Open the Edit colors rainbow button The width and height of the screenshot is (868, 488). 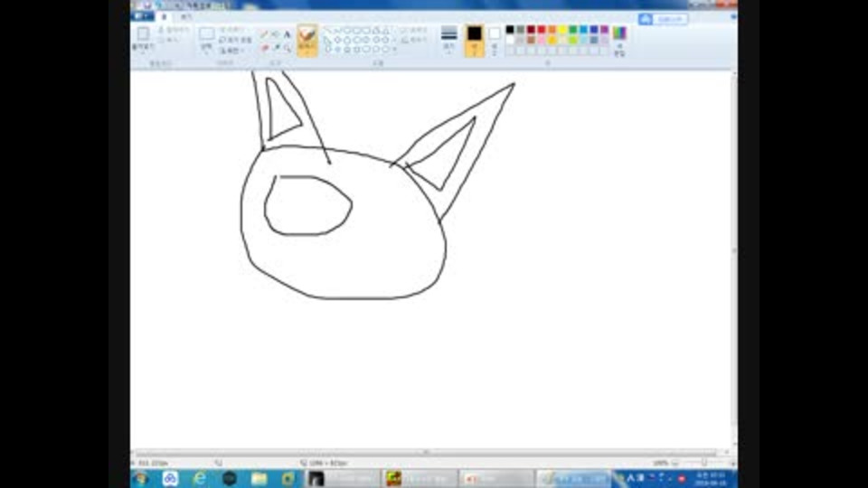[619, 40]
